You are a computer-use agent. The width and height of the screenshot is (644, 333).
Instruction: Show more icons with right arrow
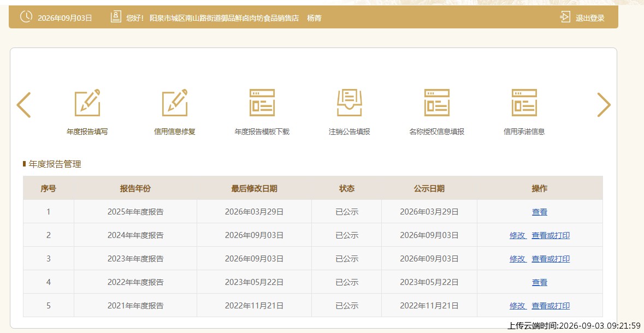point(604,105)
